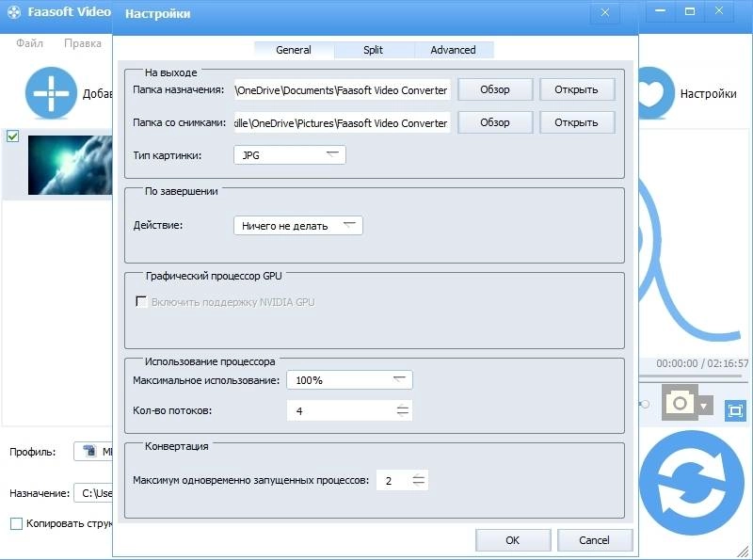Confirm settings with OK button
The height and width of the screenshot is (560, 753).
pos(512,540)
